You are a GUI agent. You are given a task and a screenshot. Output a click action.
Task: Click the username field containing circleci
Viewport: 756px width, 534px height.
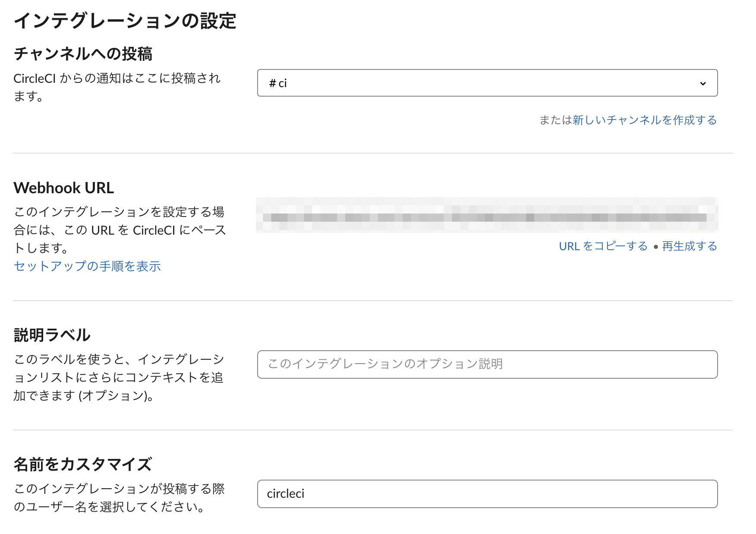pos(487,494)
